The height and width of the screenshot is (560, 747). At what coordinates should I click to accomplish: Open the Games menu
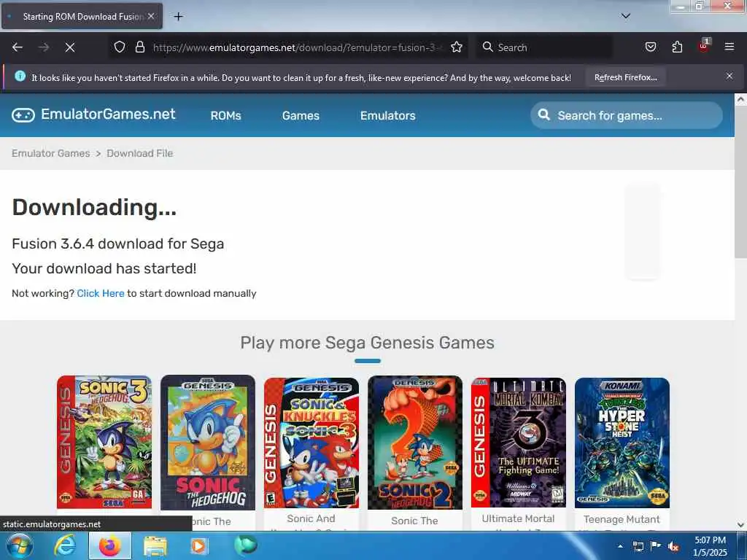(301, 116)
